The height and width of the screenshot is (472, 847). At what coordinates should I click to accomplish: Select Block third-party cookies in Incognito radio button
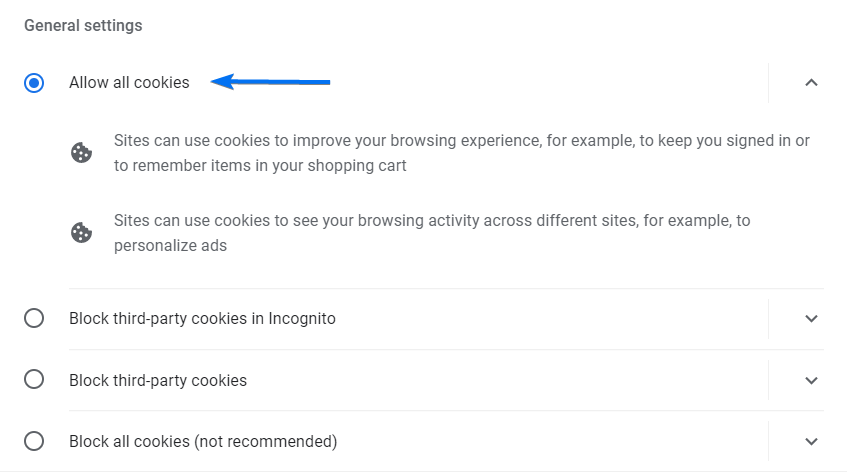pyautogui.click(x=34, y=318)
